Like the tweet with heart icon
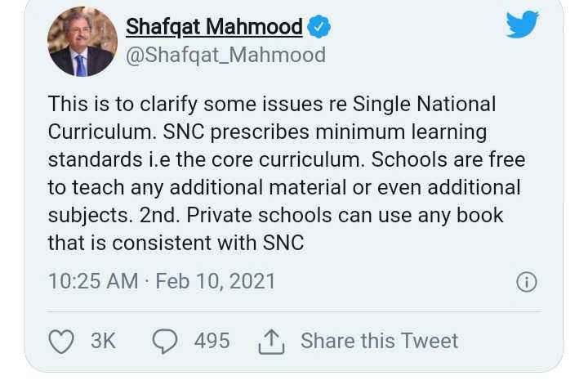The width and height of the screenshot is (588, 389). point(63,341)
